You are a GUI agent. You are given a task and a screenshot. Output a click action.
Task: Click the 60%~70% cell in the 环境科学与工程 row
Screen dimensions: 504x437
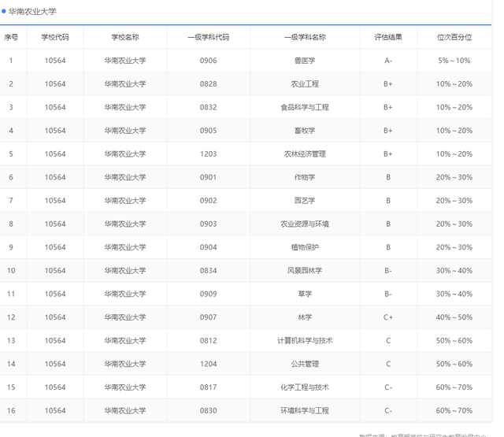[x=454, y=411]
